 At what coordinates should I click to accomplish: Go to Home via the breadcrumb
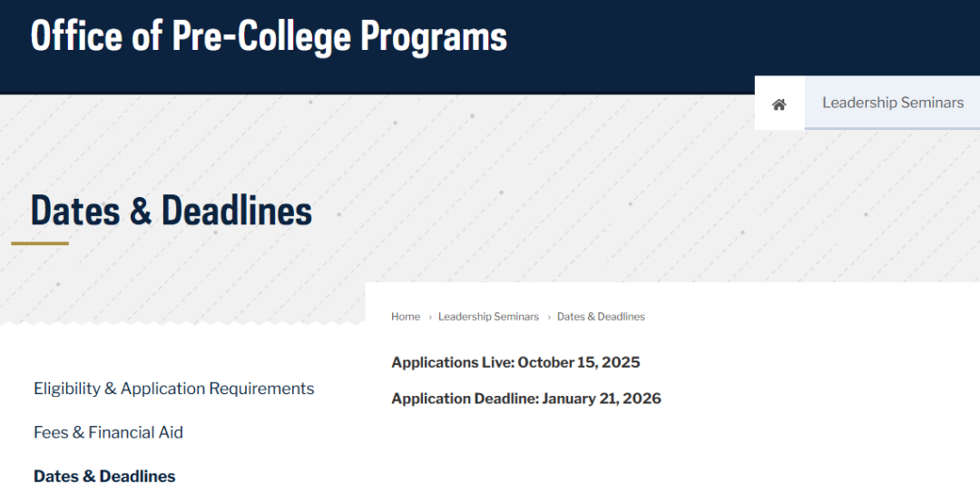coord(406,317)
